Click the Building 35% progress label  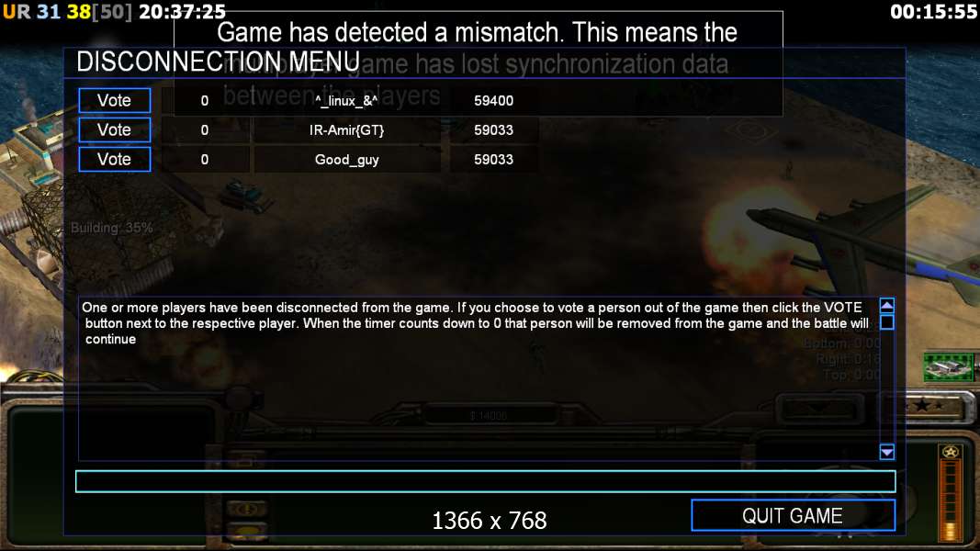[x=111, y=228]
